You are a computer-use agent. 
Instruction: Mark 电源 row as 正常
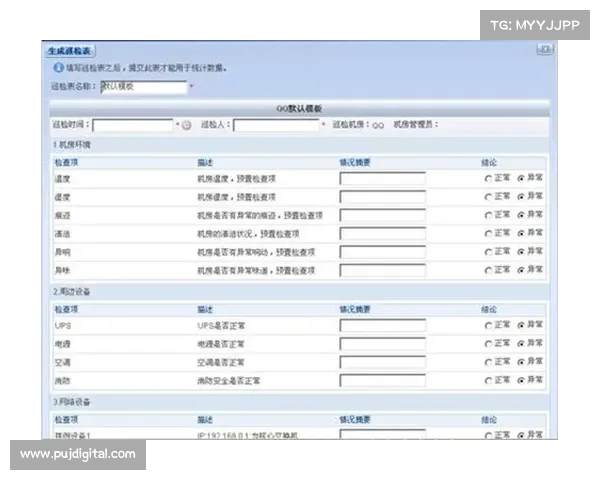point(488,344)
